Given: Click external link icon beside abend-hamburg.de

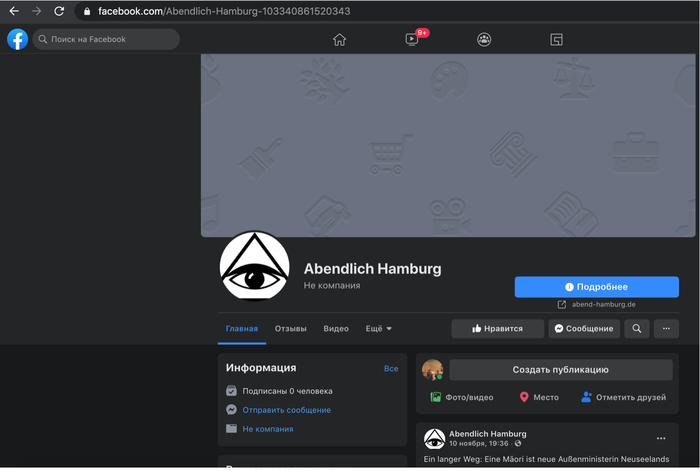Looking at the screenshot, I should click(562, 304).
